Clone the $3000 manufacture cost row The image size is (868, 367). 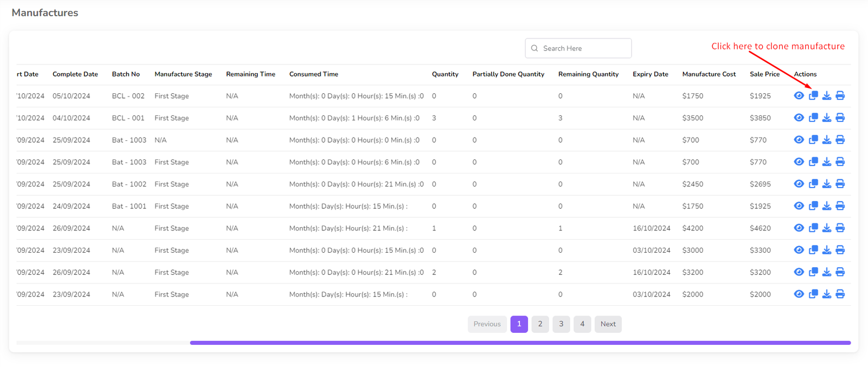pyautogui.click(x=813, y=250)
